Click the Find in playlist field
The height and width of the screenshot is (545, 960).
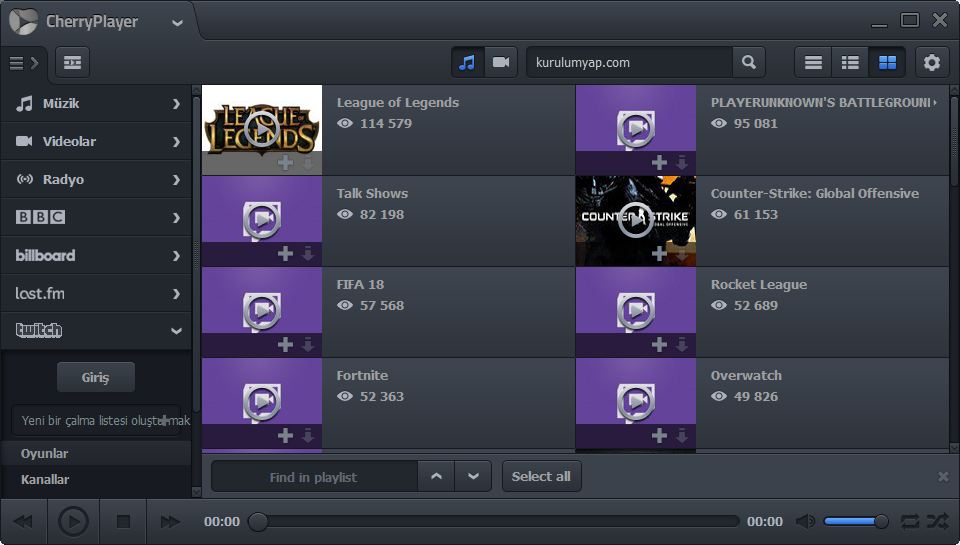pyautogui.click(x=314, y=476)
